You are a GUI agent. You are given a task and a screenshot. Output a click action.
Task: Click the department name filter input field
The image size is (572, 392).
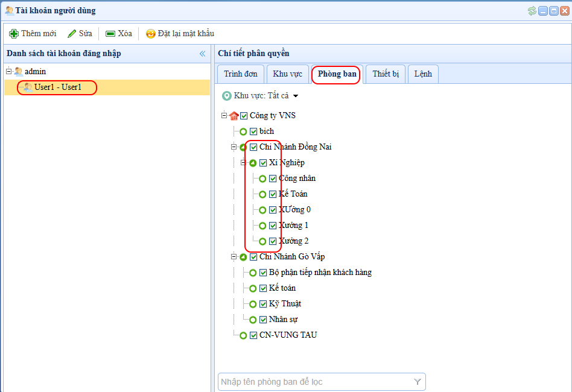point(314,382)
